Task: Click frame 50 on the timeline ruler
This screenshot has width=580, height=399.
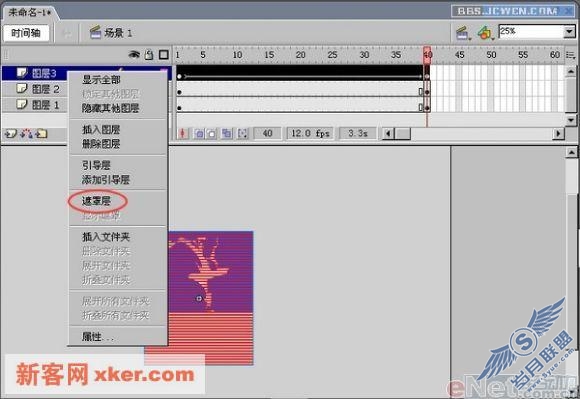Action: click(491, 55)
